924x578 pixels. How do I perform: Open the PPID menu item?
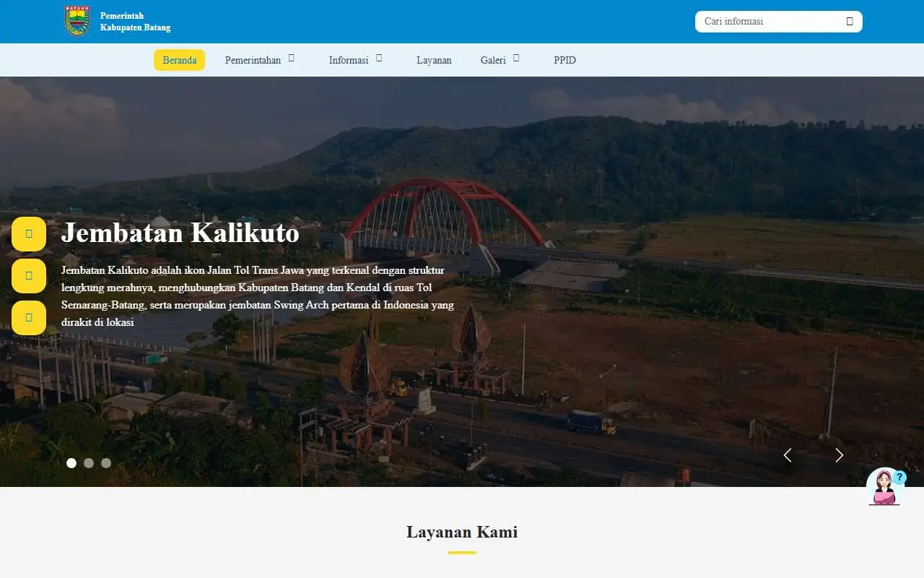(x=565, y=60)
